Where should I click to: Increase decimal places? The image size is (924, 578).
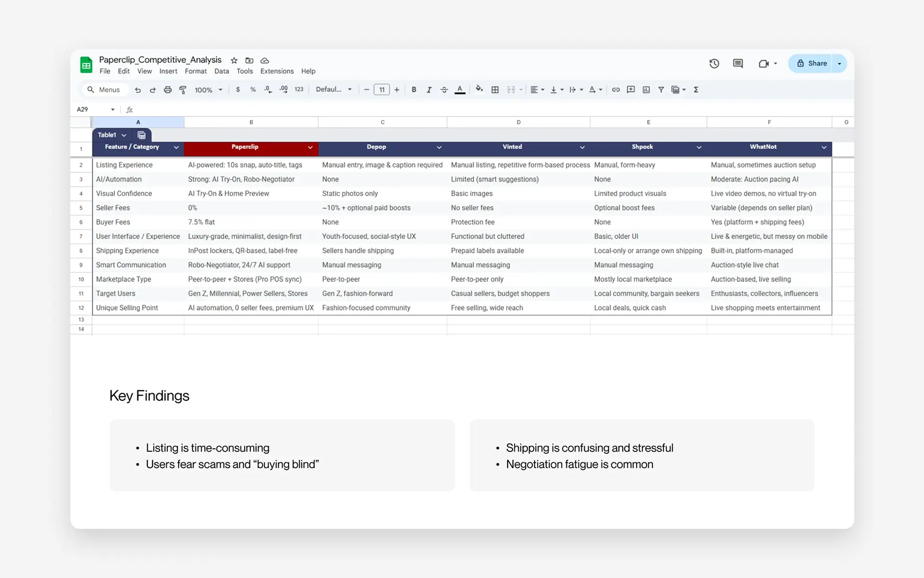coord(283,90)
